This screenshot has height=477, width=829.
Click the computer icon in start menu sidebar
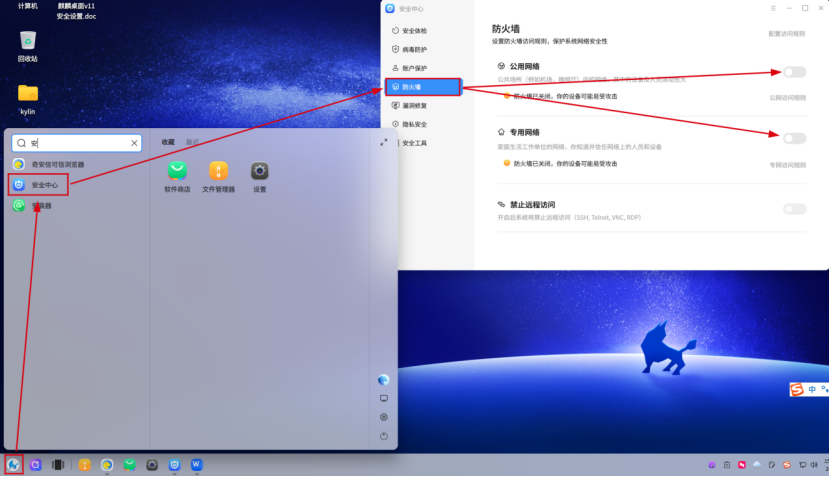(x=384, y=398)
